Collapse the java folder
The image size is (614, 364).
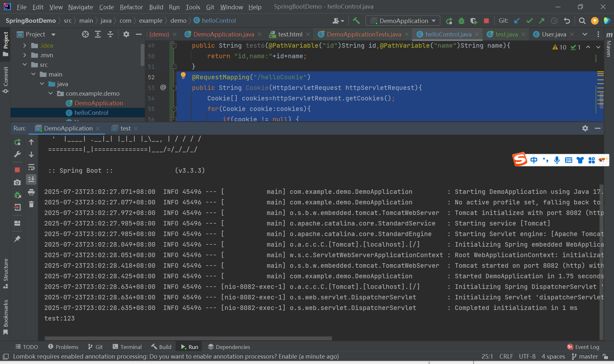(x=42, y=84)
